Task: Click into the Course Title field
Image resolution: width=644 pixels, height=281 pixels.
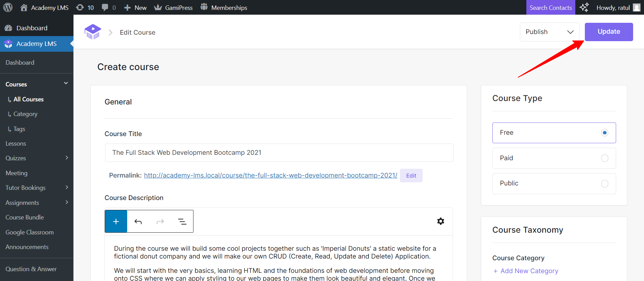Action: point(279,153)
